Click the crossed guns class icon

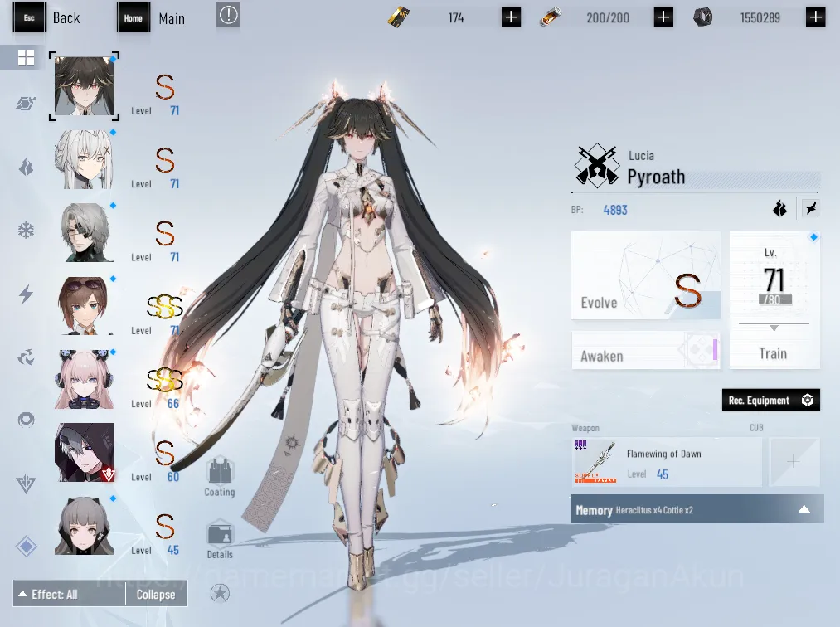coord(596,166)
